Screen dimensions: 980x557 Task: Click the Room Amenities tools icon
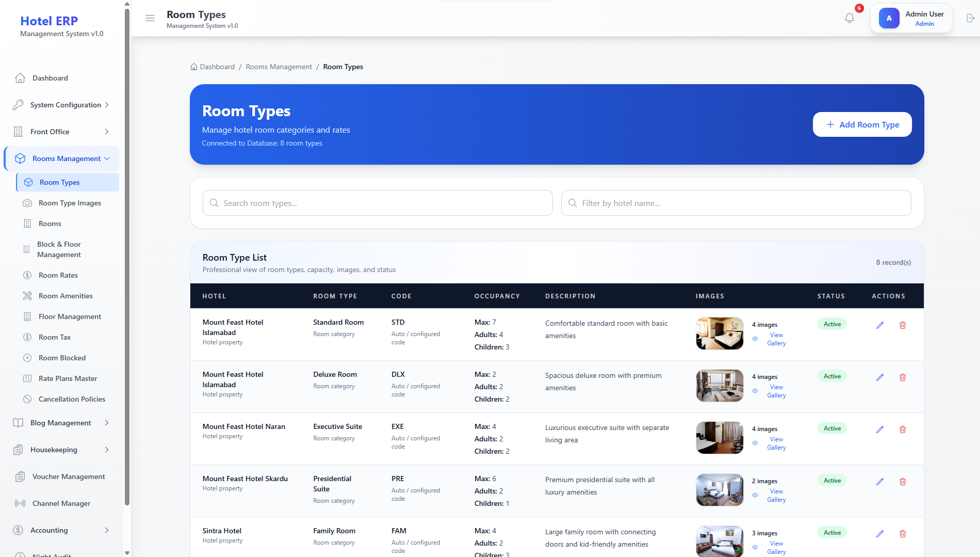click(27, 296)
